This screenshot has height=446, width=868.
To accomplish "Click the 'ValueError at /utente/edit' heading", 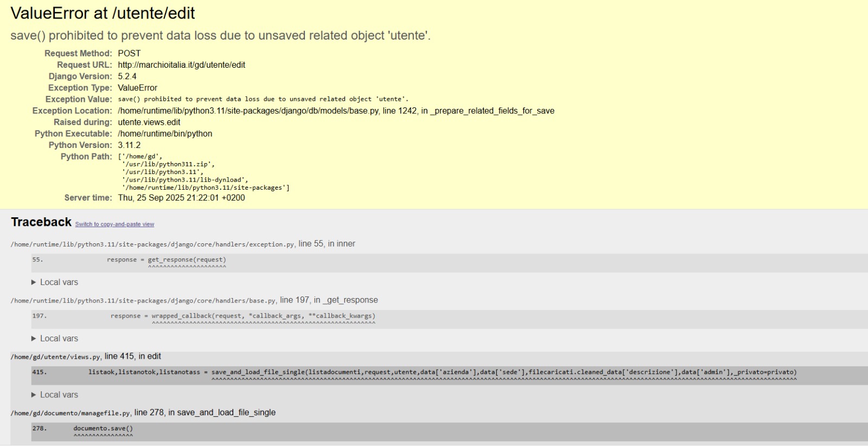I will tap(103, 14).
